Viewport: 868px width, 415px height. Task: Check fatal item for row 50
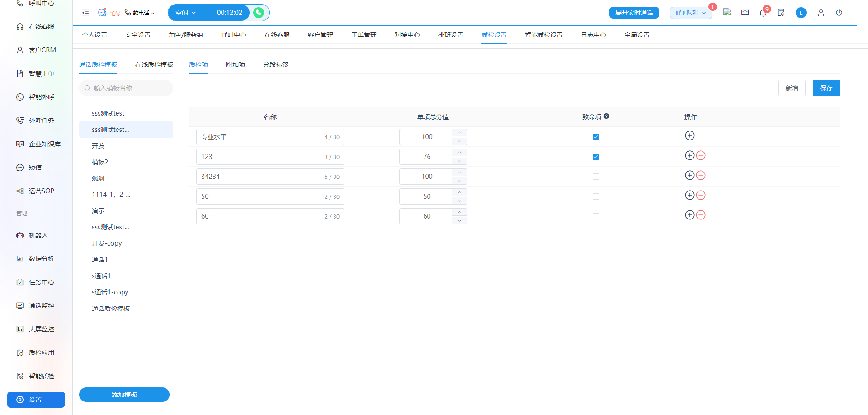[x=596, y=196]
